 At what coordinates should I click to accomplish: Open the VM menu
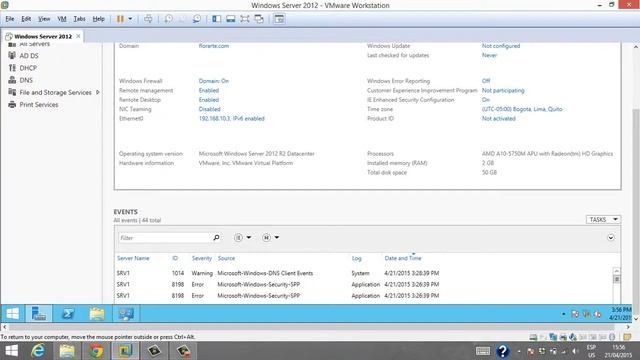pos(62,19)
